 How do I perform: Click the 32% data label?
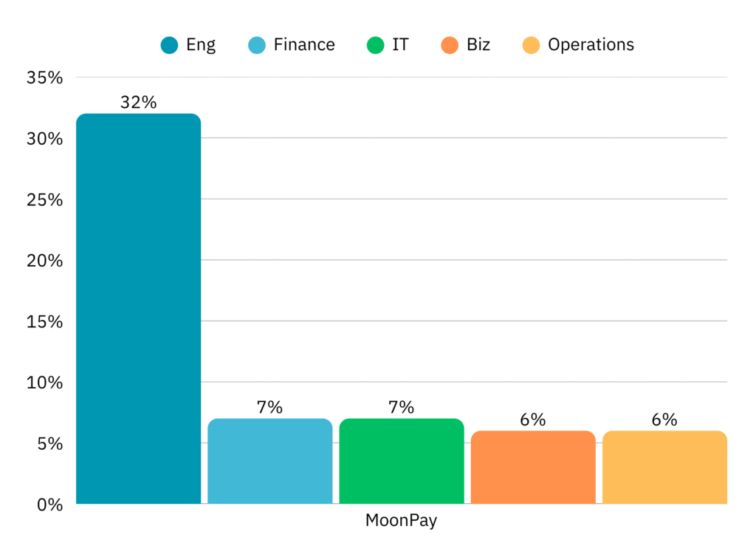pos(138,103)
